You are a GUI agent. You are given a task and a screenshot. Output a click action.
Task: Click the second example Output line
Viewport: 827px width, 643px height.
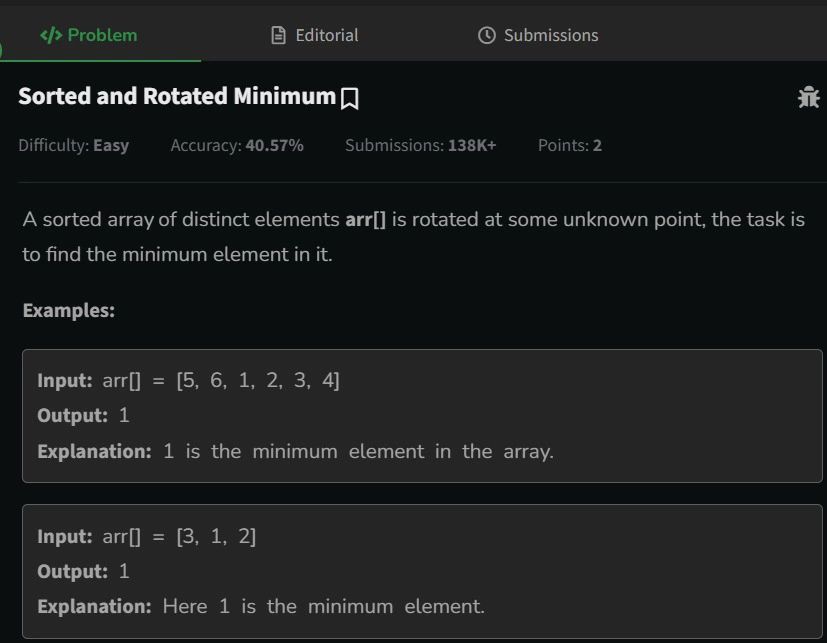click(x=83, y=571)
